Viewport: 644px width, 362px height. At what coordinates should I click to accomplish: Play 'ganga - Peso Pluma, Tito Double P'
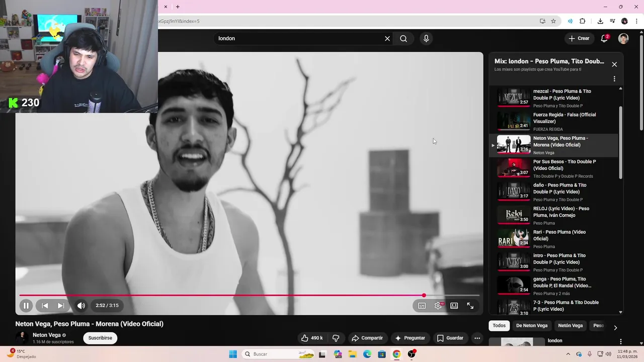[553, 286]
